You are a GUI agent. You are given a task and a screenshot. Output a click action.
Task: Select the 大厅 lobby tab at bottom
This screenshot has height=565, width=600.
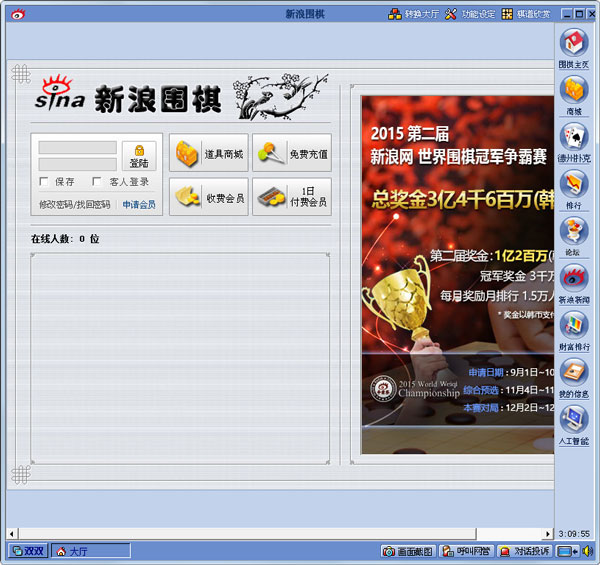click(x=91, y=551)
